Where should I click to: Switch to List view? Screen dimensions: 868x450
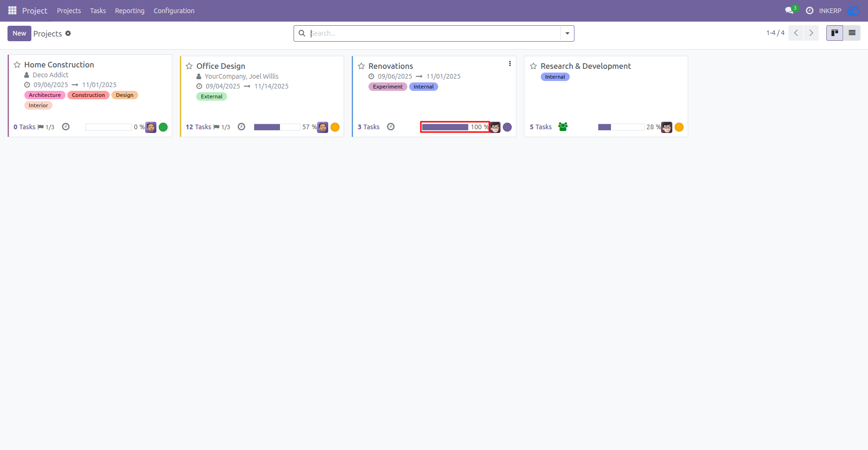[852, 33]
